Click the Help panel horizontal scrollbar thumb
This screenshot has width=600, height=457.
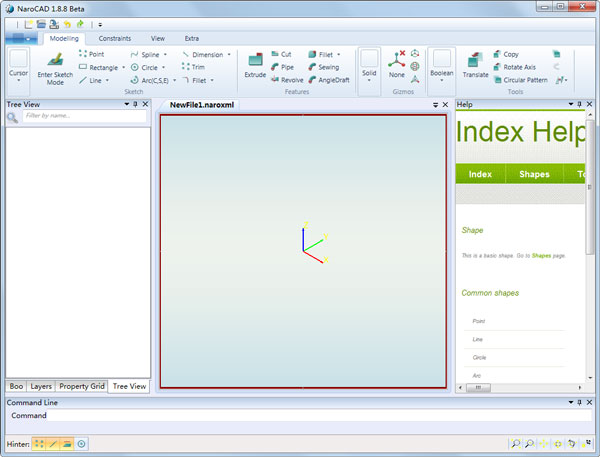478,388
